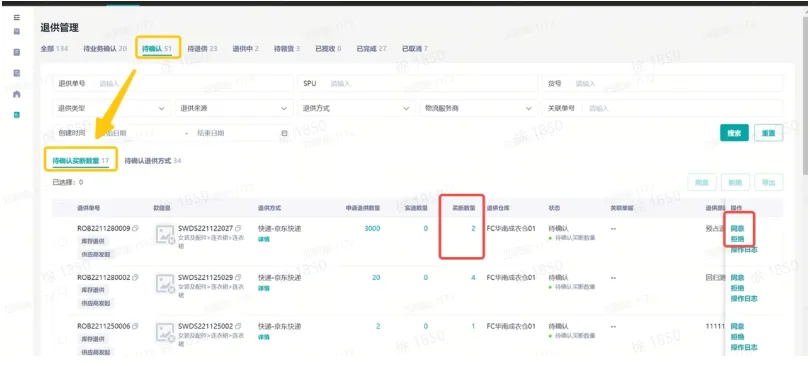Open product thumbnail for SWDS221122027
The image size is (810, 366).
(x=165, y=235)
